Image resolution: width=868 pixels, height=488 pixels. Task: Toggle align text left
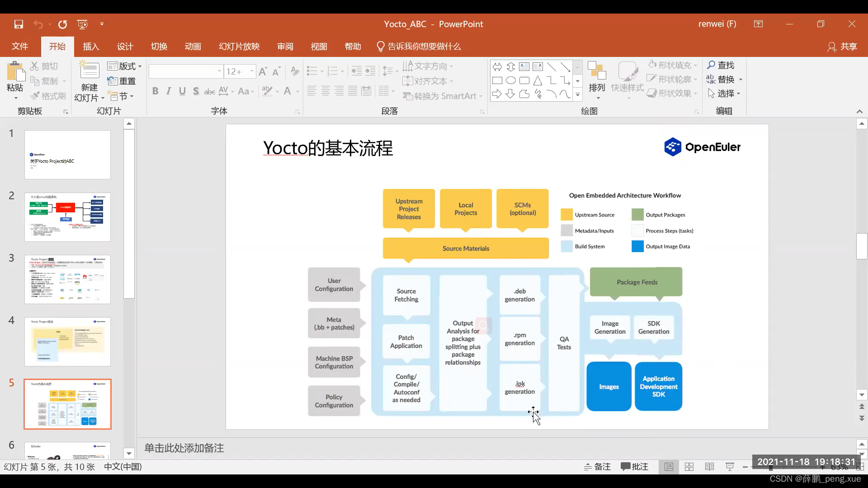coord(311,91)
